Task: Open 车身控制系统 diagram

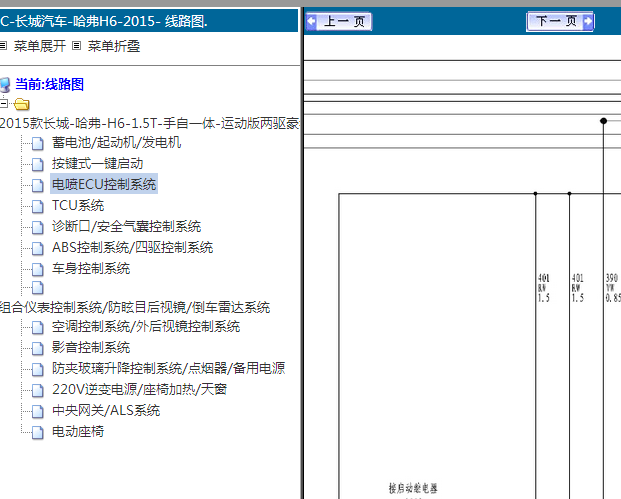Action: pos(91,269)
